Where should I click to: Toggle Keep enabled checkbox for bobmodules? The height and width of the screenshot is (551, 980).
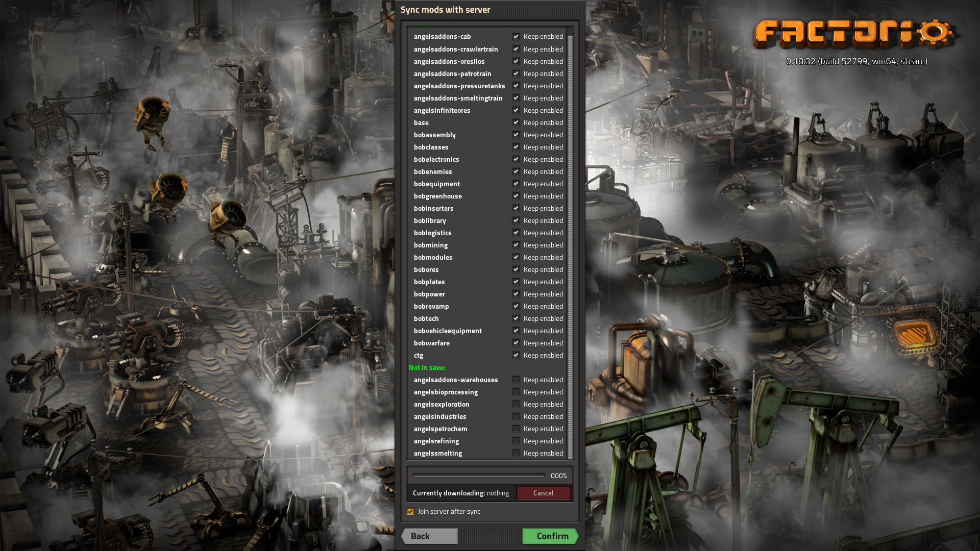516,257
